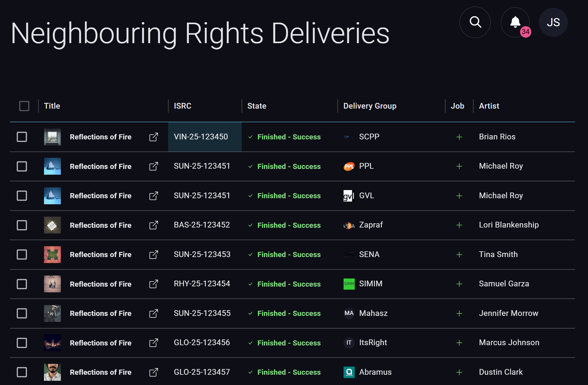Click delivery group name SENA

pyautogui.click(x=369, y=254)
